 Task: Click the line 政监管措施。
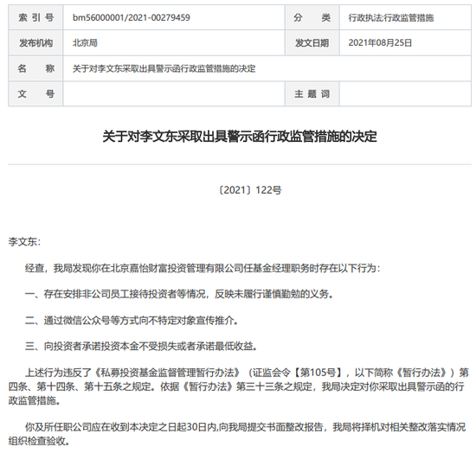(x=35, y=400)
